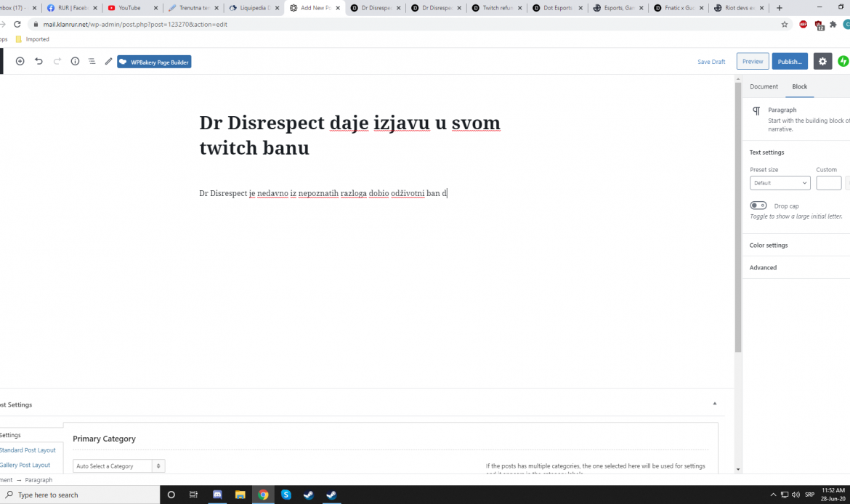Switch to the Document tab

(764, 86)
